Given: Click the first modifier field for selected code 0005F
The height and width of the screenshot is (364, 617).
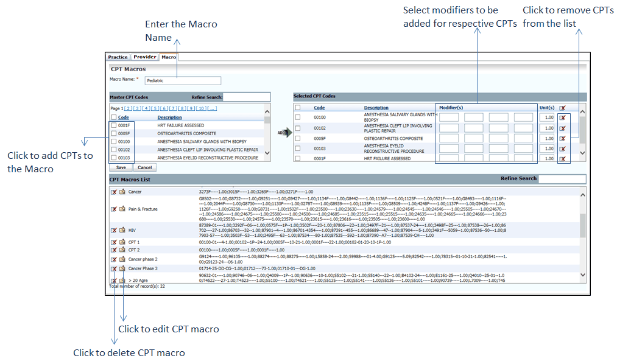Looking at the screenshot, I should [x=449, y=138].
